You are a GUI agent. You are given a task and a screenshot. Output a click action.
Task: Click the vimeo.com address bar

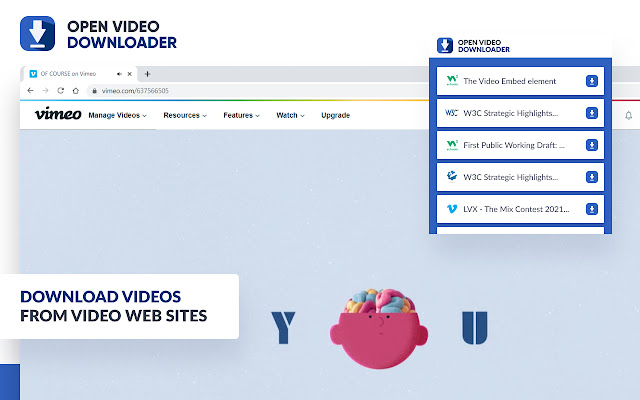tap(135, 91)
